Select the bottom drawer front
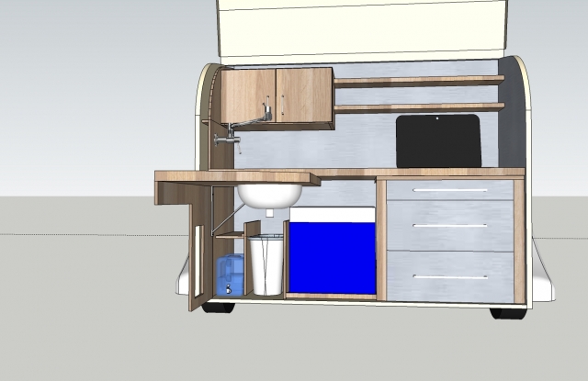The width and height of the screenshot is (588, 381). click(450, 276)
